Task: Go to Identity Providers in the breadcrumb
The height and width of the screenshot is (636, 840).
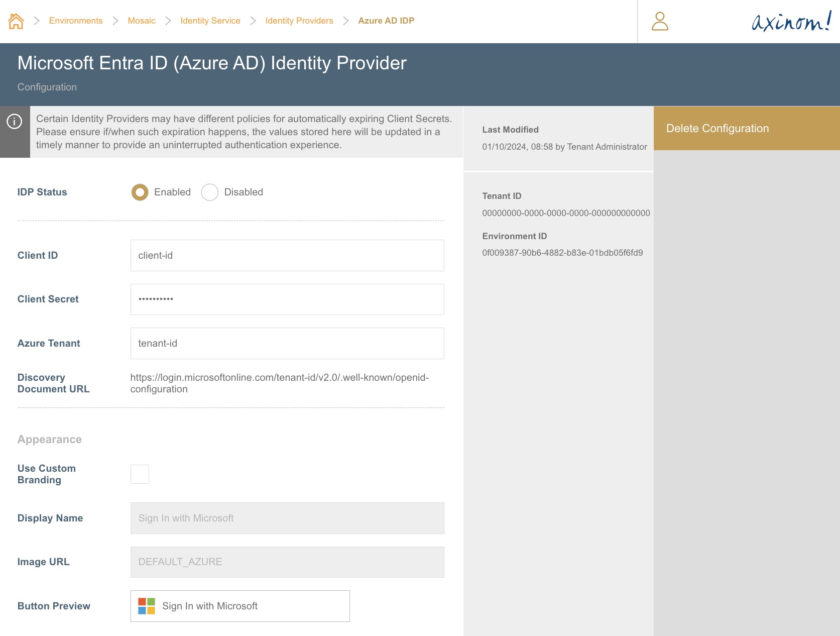Action: [299, 21]
